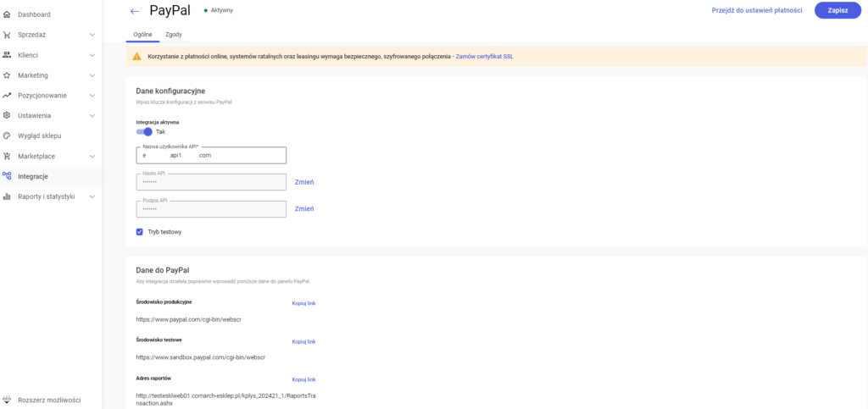Click the Marketing star icon
This screenshot has height=409, width=868.
click(7, 75)
